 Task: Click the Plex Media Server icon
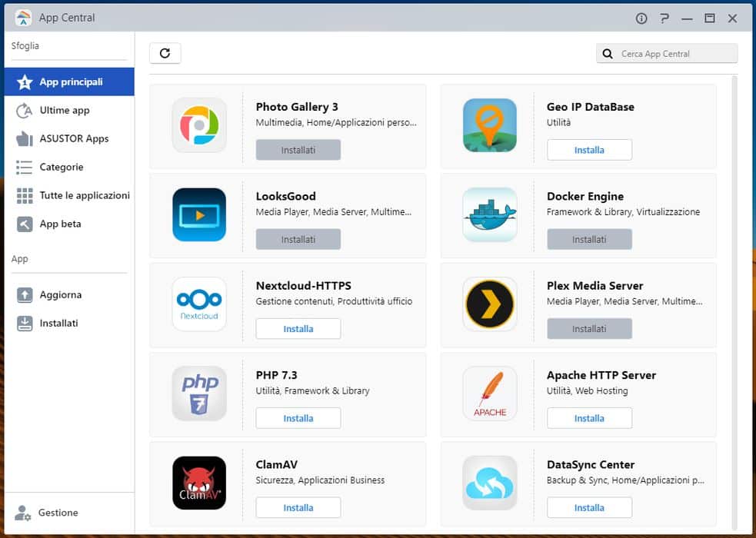[490, 304]
